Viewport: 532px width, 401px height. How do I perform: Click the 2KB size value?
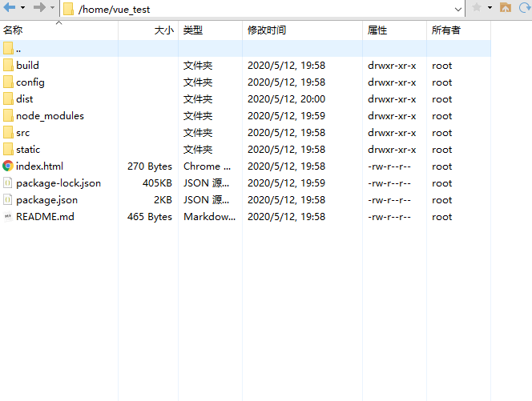coord(163,200)
